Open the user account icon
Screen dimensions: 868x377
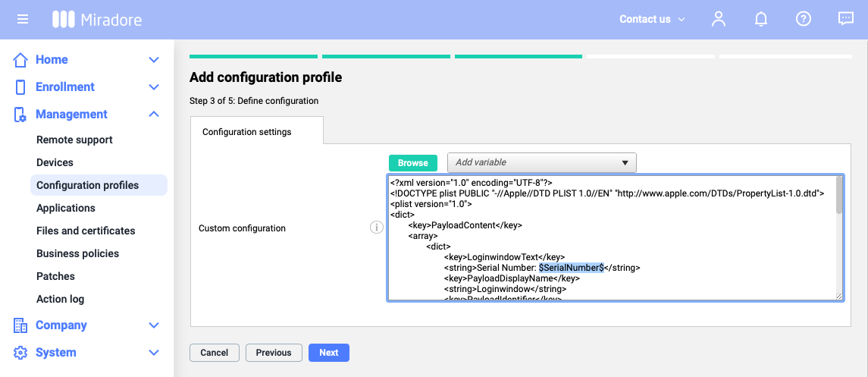coord(718,19)
